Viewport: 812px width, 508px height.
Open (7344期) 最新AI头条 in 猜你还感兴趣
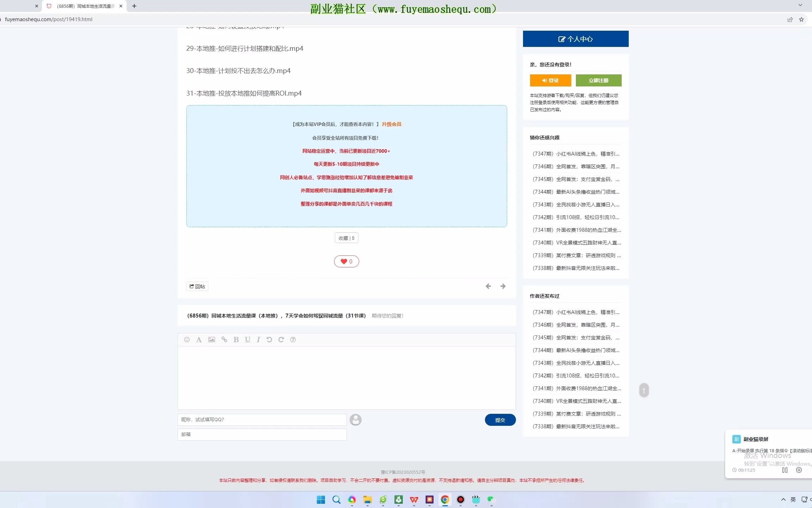pos(576,192)
